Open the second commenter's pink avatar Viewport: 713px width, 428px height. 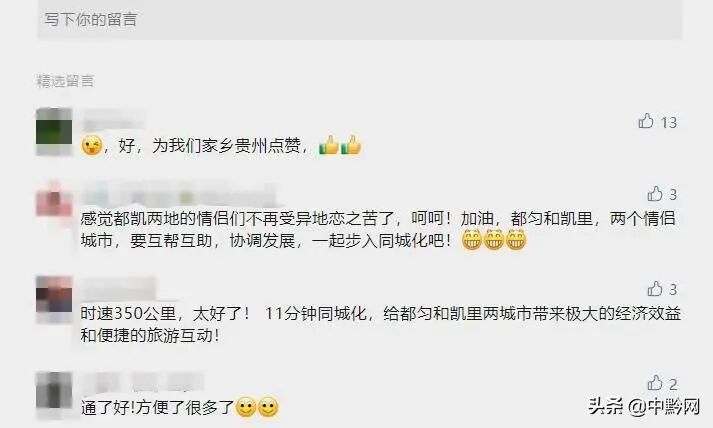[54, 202]
